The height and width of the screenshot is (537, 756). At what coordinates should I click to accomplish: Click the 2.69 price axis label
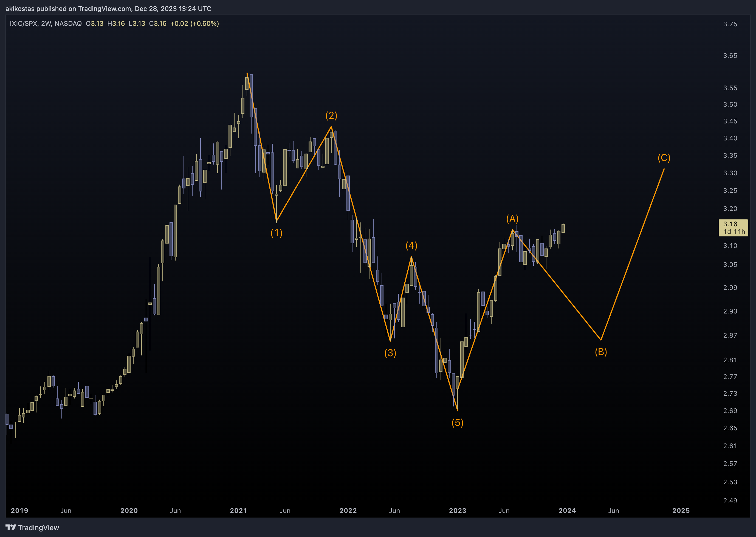(x=730, y=411)
